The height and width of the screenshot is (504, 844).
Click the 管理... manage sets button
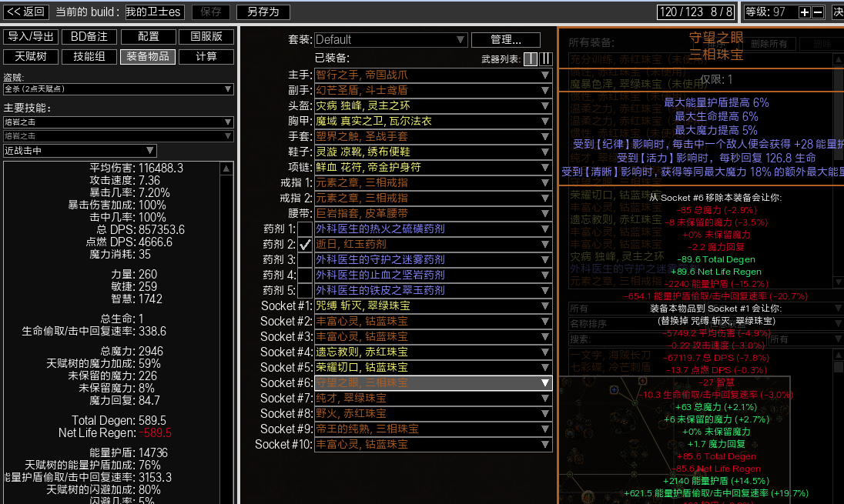click(506, 39)
